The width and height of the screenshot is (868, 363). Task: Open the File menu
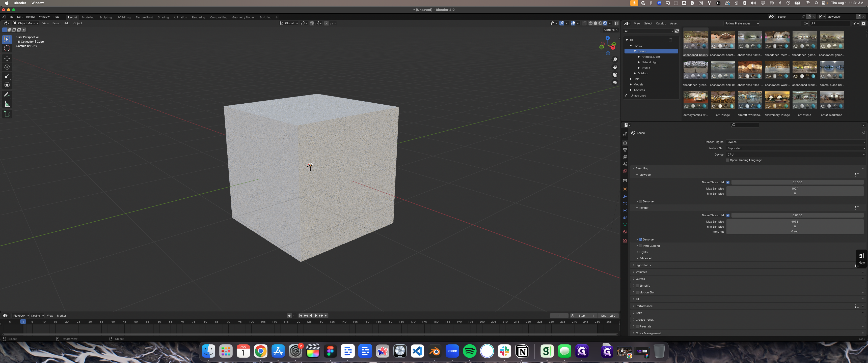(x=11, y=16)
